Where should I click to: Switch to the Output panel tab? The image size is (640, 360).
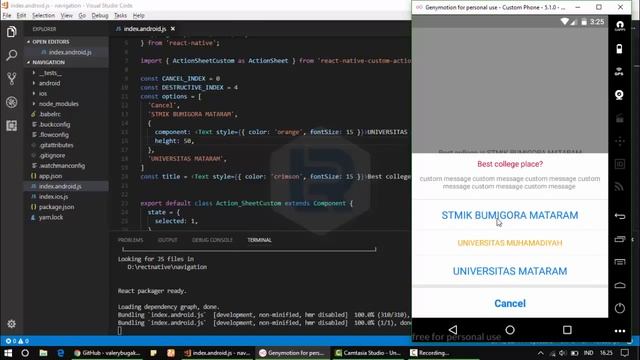pos(167,240)
